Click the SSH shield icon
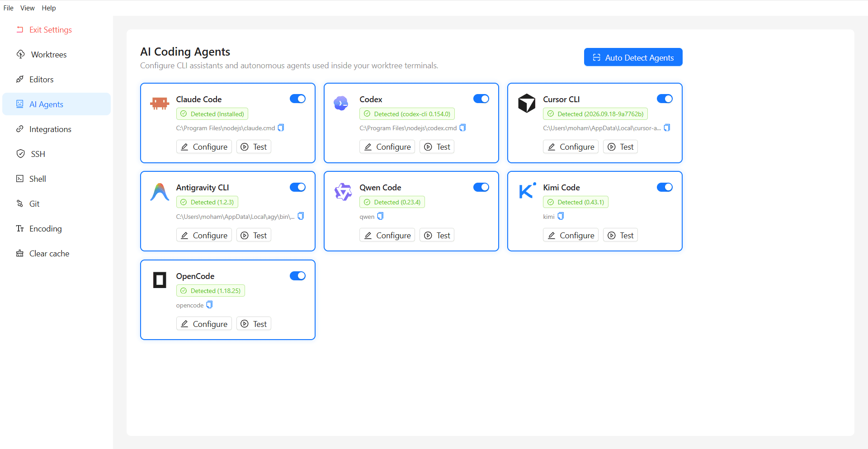The height and width of the screenshot is (449, 868). 21,154
